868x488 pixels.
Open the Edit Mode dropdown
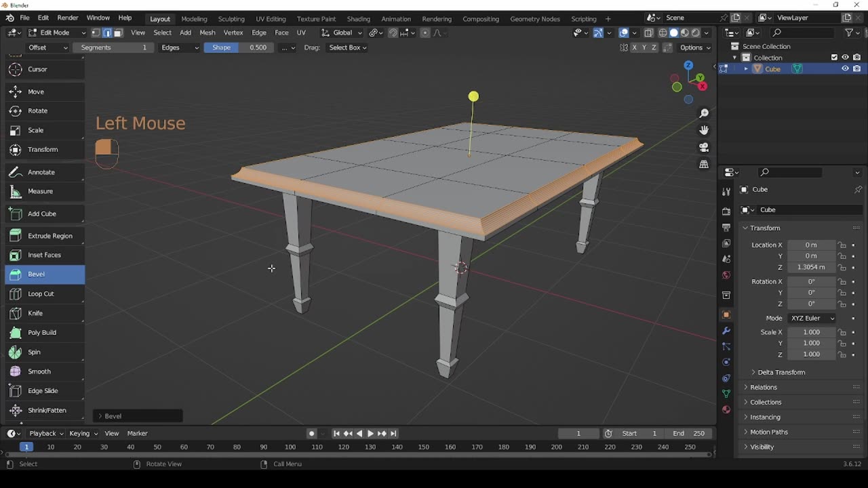pyautogui.click(x=57, y=33)
